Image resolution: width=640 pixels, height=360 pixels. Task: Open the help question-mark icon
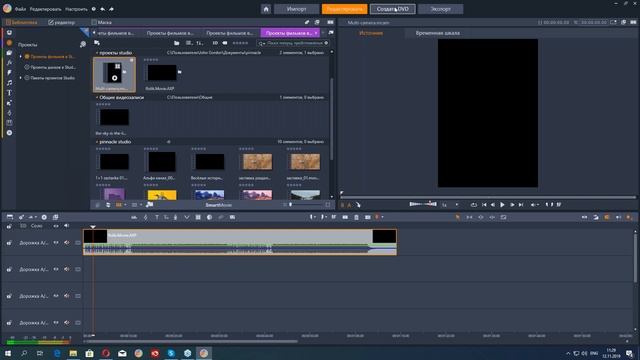pyautogui.click(x=94, y=9)
